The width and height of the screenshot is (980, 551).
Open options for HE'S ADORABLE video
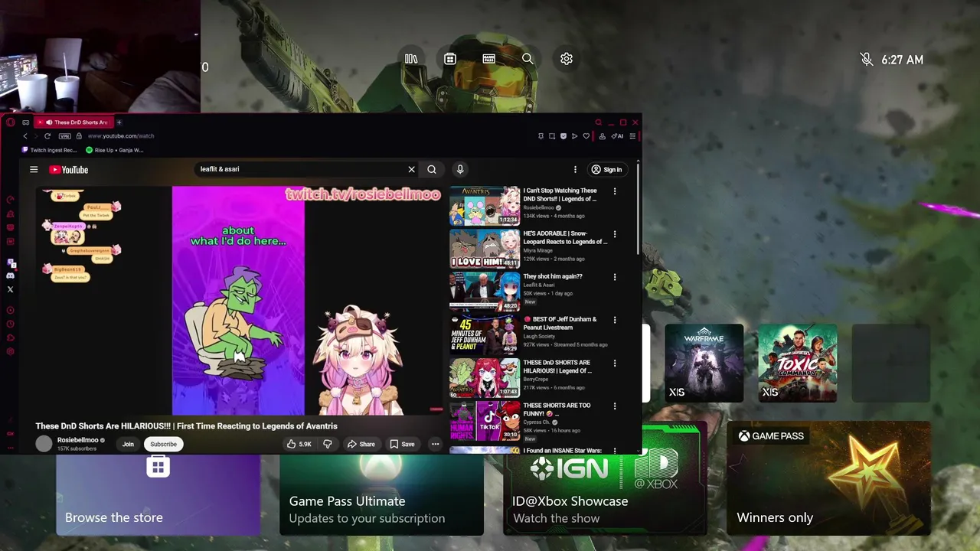tap(614, 234)
